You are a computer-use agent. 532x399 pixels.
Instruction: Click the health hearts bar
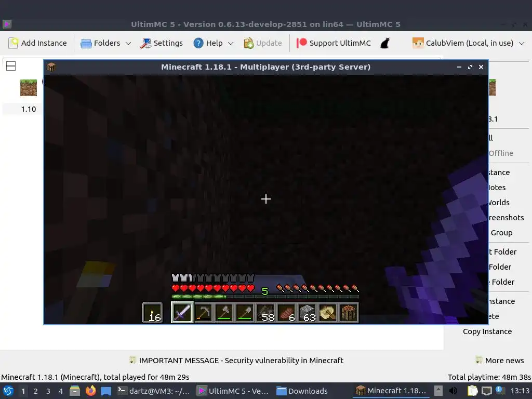213,288
